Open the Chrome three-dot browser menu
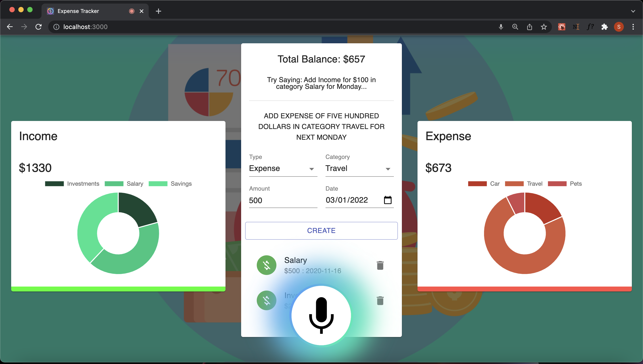 click(x=633, y=27)
